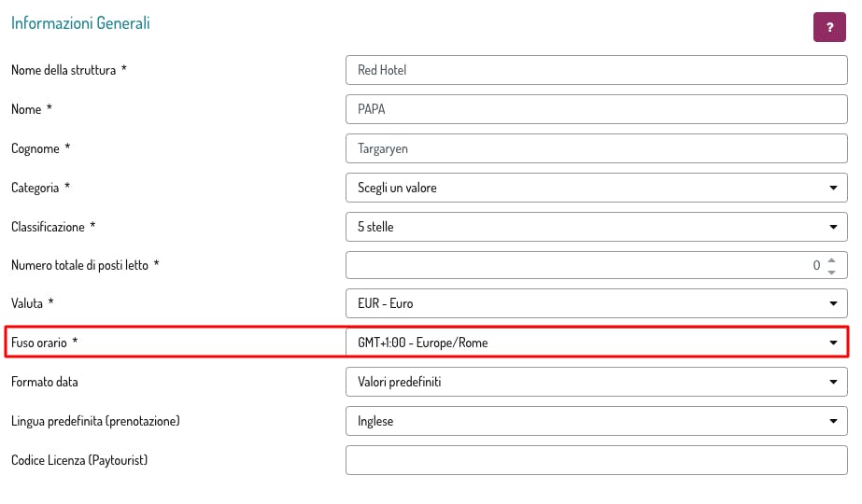
Task: Click the Codice Licenza (Paytourist) input field
Action: (596, 460)
